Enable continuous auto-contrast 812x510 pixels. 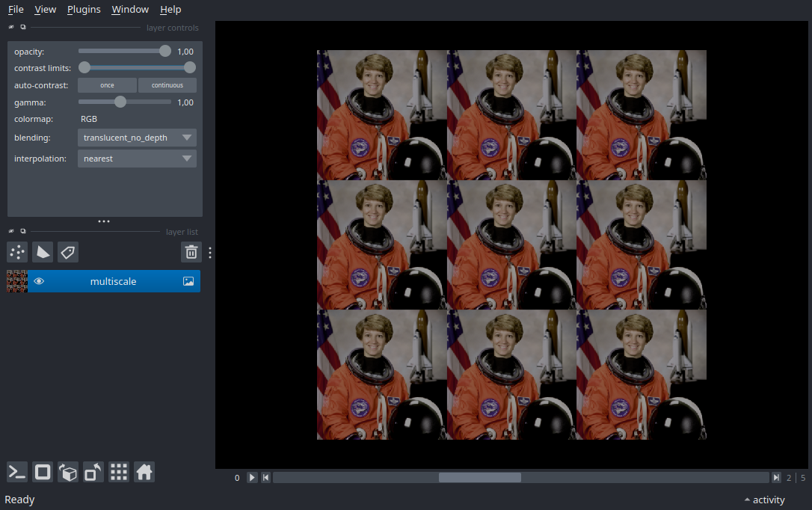[167, 85]
